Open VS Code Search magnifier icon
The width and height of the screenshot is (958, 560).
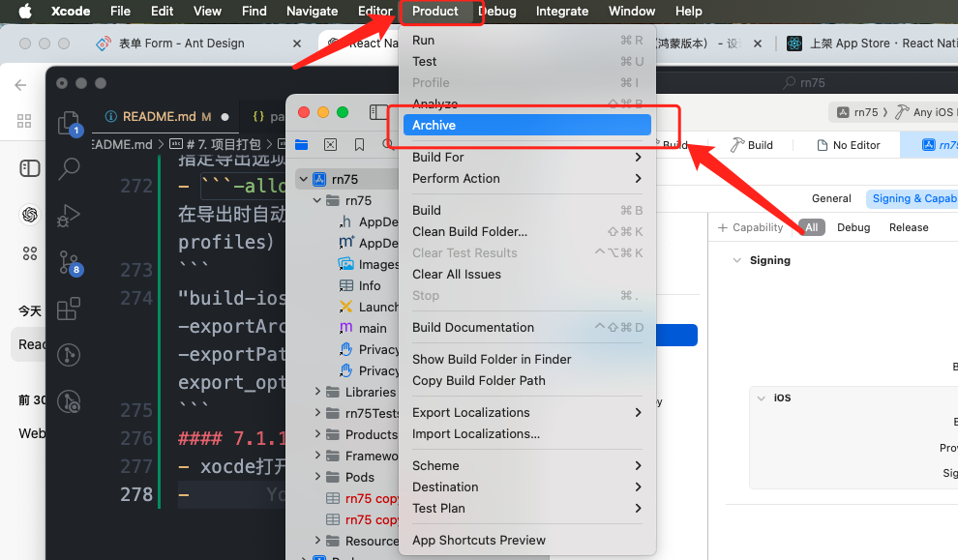(69, 168)
